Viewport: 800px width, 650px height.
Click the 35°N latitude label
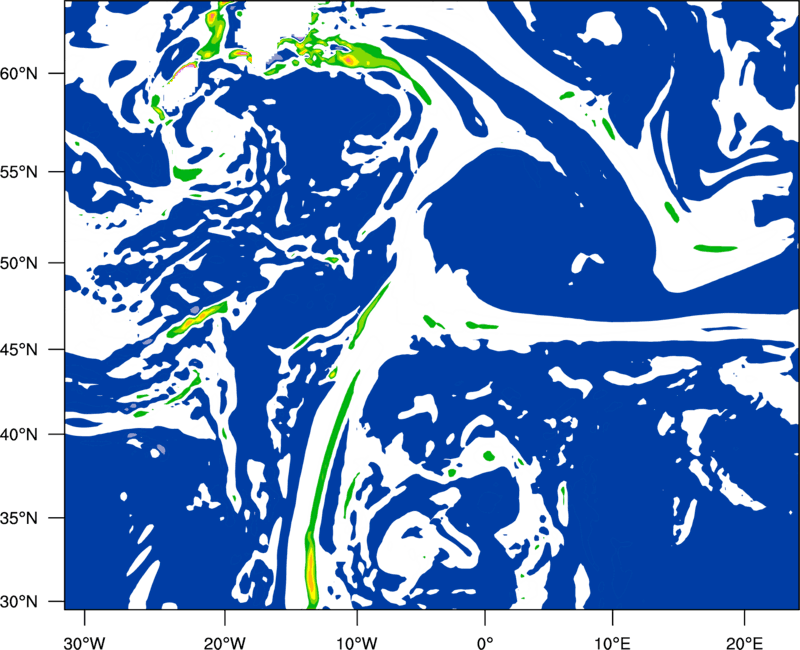point(19,518)
